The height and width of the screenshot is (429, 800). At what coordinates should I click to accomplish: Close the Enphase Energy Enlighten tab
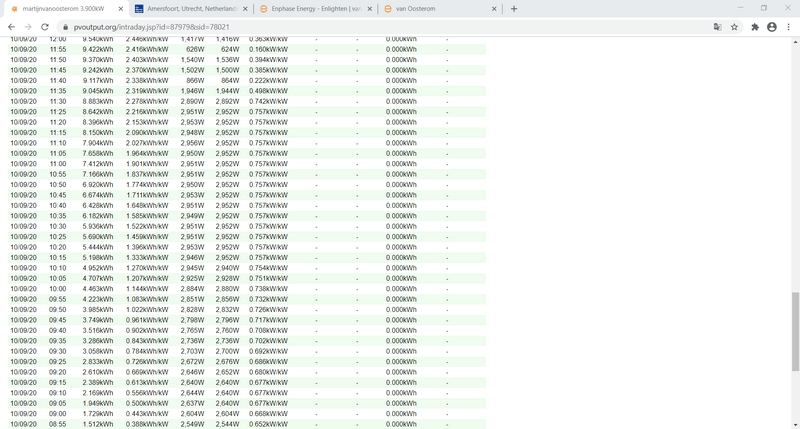click(x=370, y=9)
